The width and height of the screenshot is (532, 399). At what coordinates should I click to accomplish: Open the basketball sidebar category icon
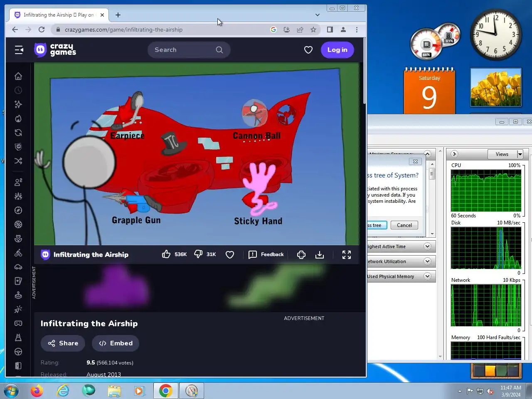click(18, 224)
